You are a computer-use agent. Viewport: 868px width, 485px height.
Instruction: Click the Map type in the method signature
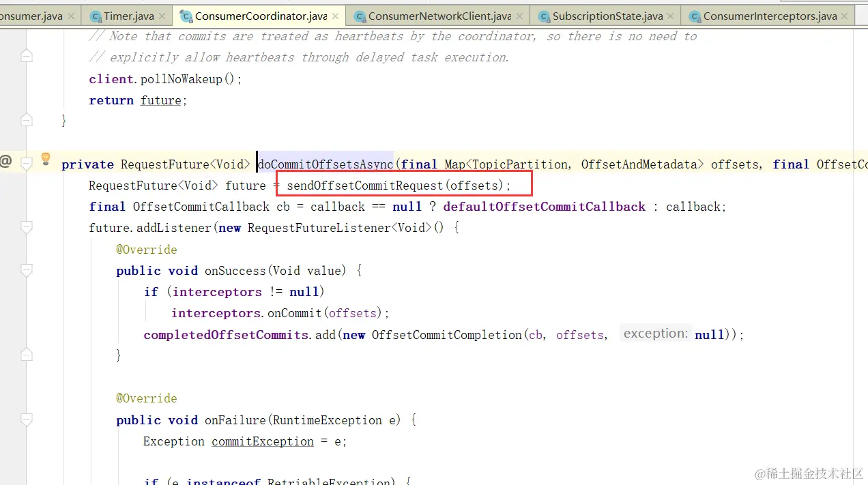[455, 164]
